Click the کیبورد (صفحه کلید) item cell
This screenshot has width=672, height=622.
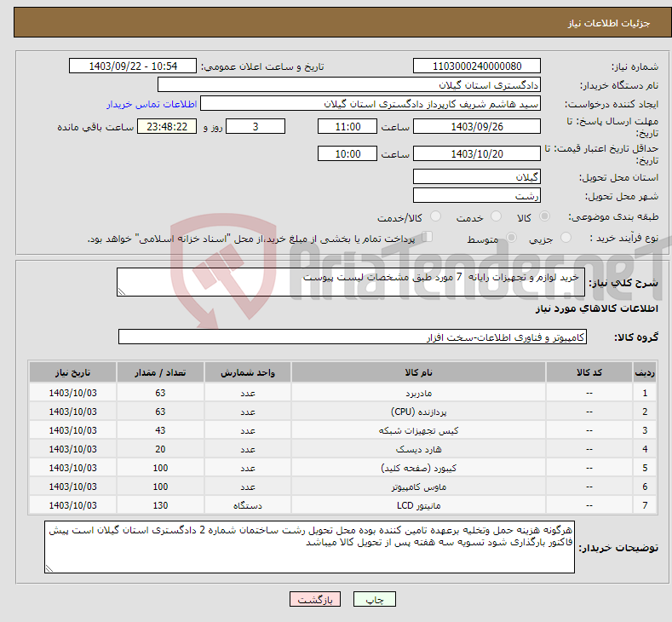click(x=418, y=468)
